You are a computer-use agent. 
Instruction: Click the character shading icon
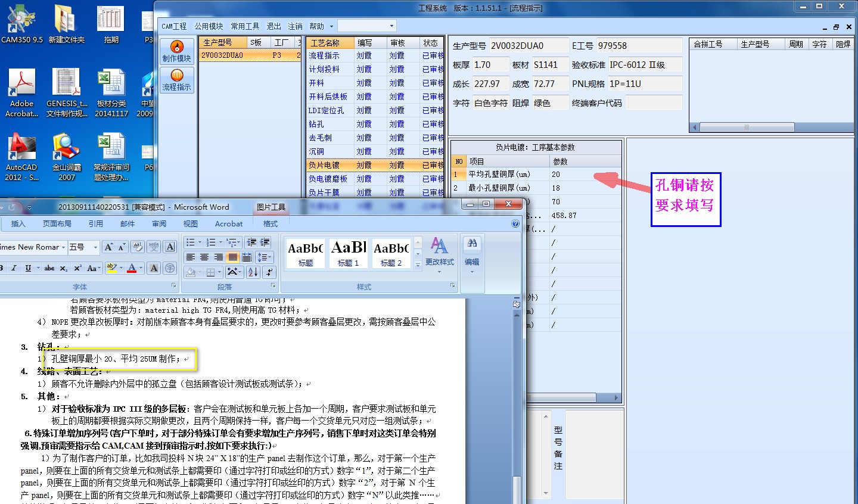(154, 268)
